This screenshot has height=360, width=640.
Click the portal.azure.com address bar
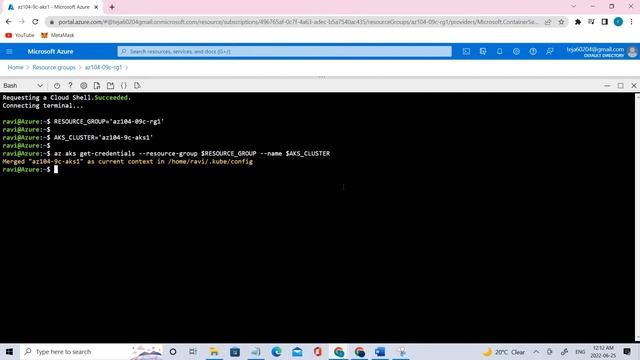pyautogui.click(x=298, y=22)
